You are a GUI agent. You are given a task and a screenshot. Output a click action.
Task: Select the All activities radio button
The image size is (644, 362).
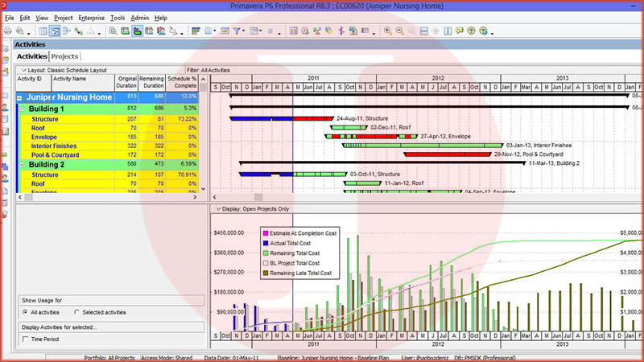point(26,312)
